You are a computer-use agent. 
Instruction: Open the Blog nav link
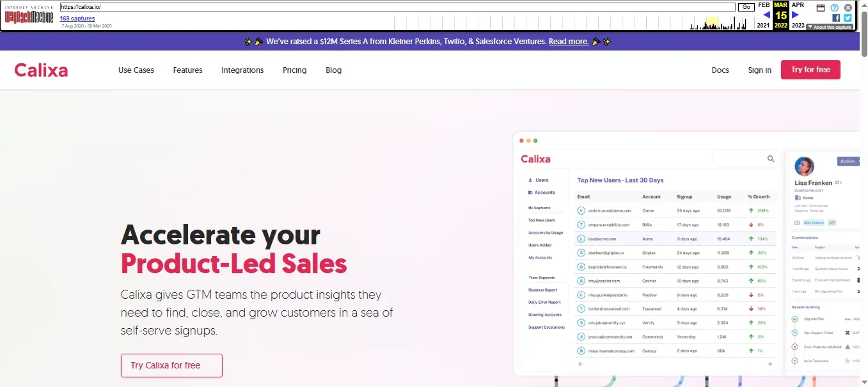pyautogui.click(x=334, y=70)
